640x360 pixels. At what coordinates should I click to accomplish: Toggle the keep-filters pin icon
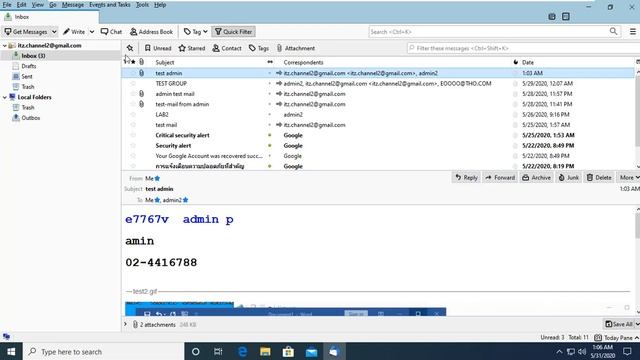[130, 48]
